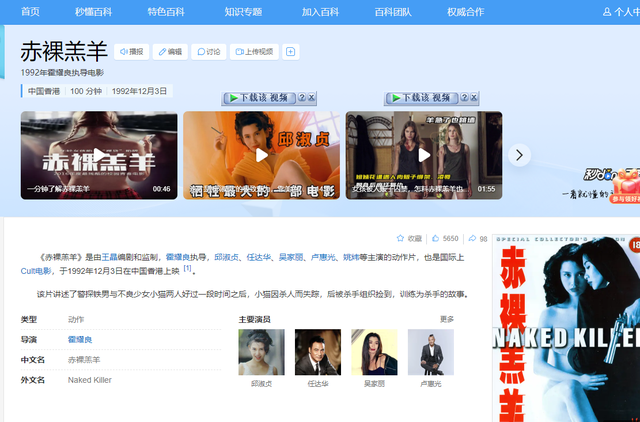Click the plus add icon beside 上传视频
Image resolution: width=640 pixels, height=422 pixels.
click(291, 52)
